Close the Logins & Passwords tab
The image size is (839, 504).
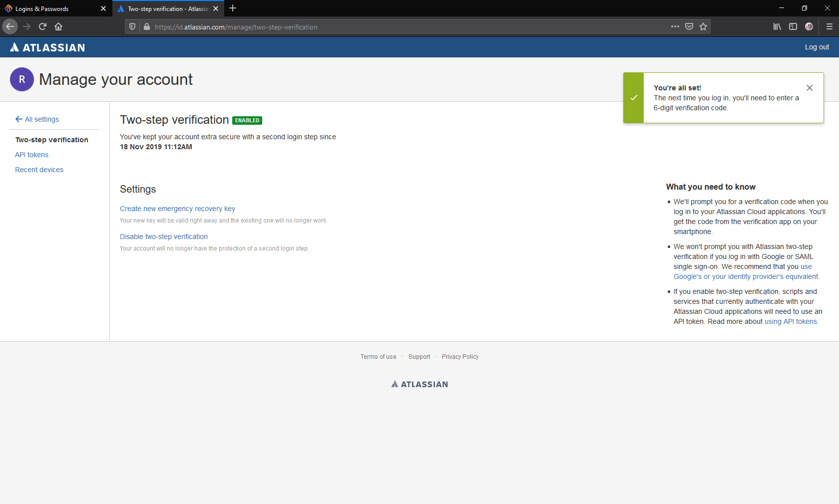(x=103, y=8)
